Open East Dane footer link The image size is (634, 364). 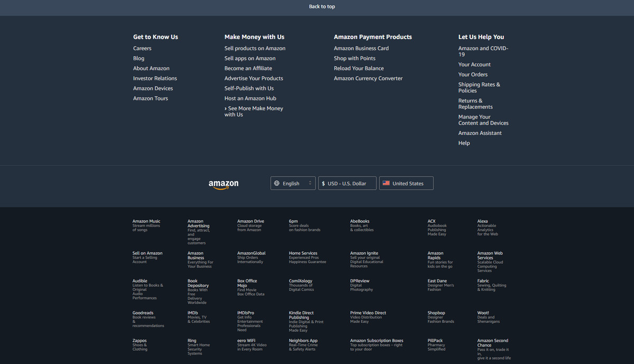tap(440, 285)
